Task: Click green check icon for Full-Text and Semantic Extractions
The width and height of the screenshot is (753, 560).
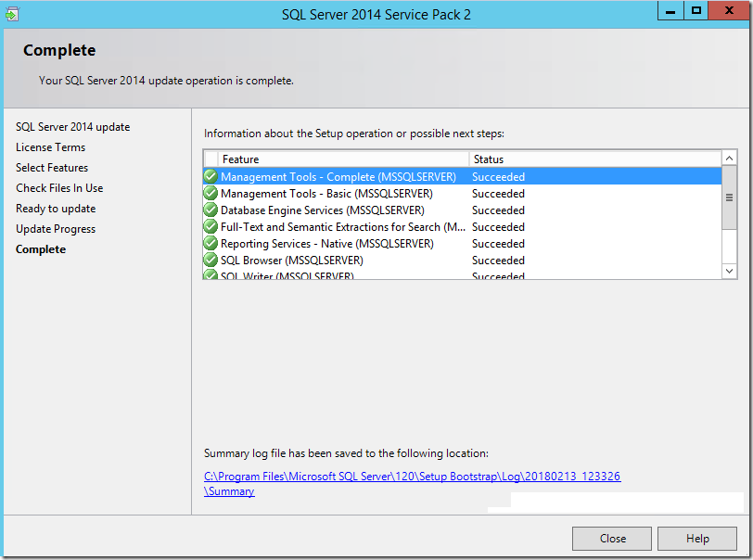Action: 211,227
